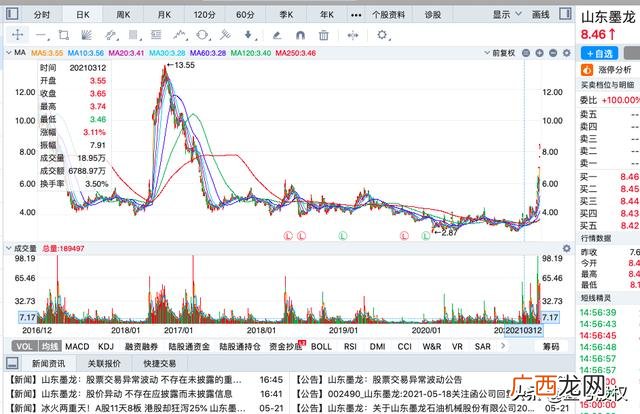Select MACD indicator
Screen dimensions: 640x414
pos(77,346)
